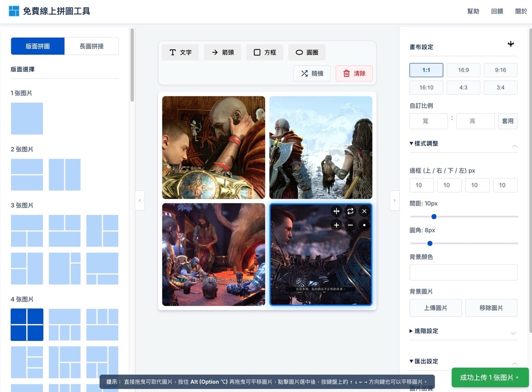Switch to the 長圖拼接 tab
Viewport: 532px width, 392px height.
pyautogui.click(x=91, y=46)
